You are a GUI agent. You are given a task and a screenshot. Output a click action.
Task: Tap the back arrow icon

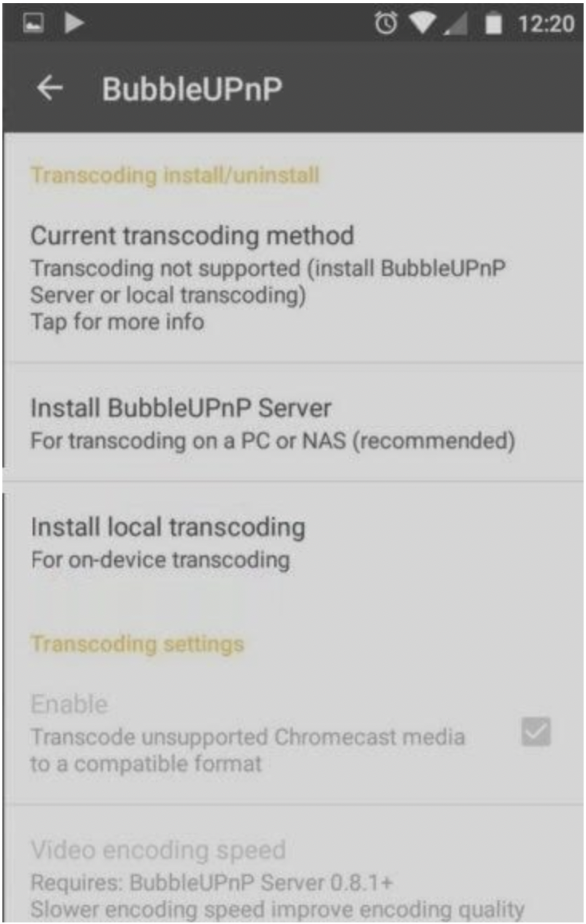click(49, 89)
